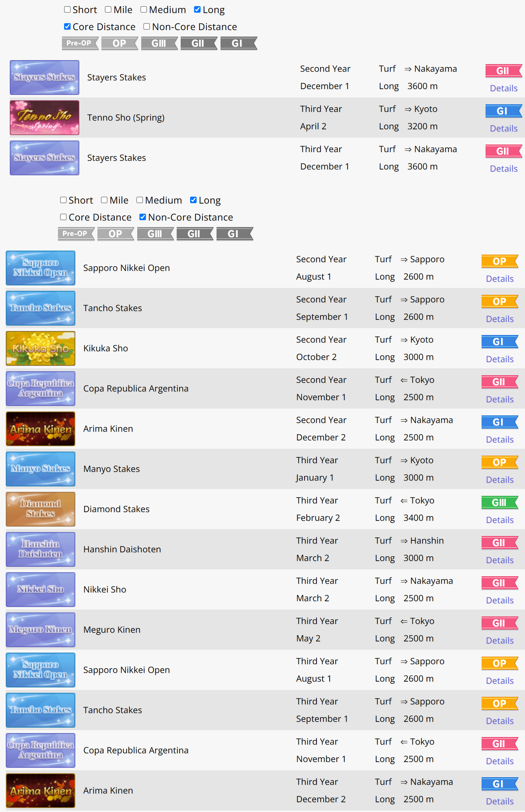Uncheck Non-Core Distance in the lower filter

click(143, 217)
